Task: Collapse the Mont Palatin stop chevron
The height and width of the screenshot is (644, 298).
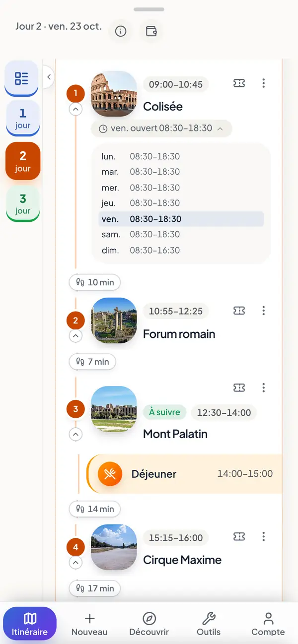Action: tap(75, 434)
